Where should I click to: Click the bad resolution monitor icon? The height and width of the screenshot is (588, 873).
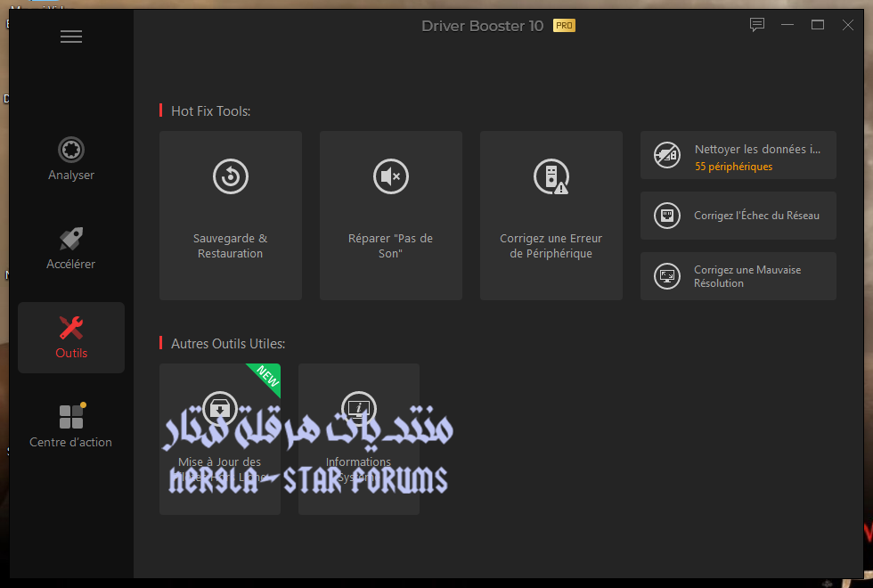click(x=667, y=276)
